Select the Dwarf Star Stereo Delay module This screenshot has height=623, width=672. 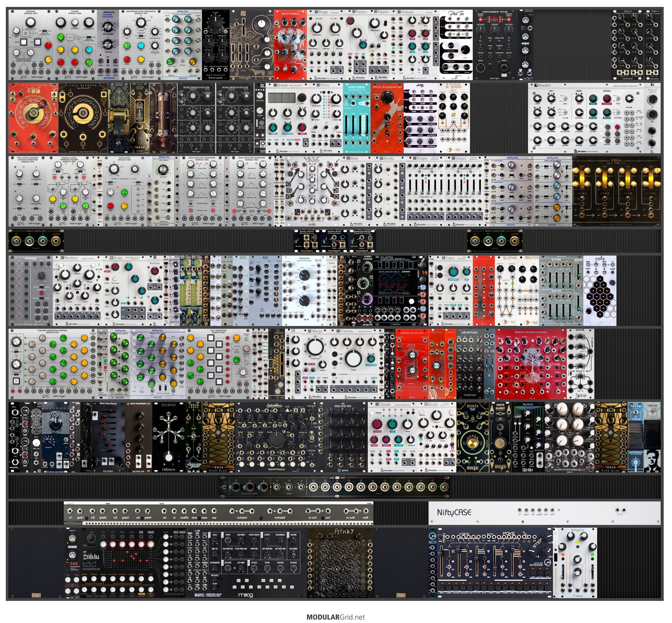(x=569, y=437)
